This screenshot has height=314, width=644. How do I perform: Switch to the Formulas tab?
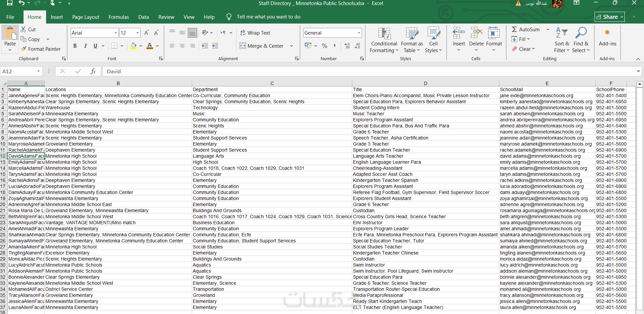pos(119,17)
